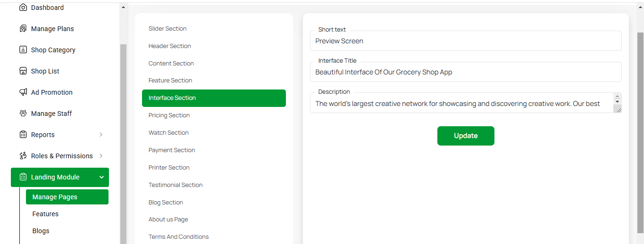Click the Shop List store icon
Viewport: 644px width, 244px height.
(x=23, y=71)
